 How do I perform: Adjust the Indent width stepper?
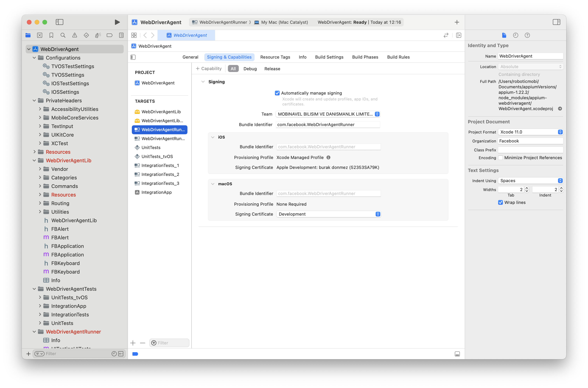pos(561,190)
